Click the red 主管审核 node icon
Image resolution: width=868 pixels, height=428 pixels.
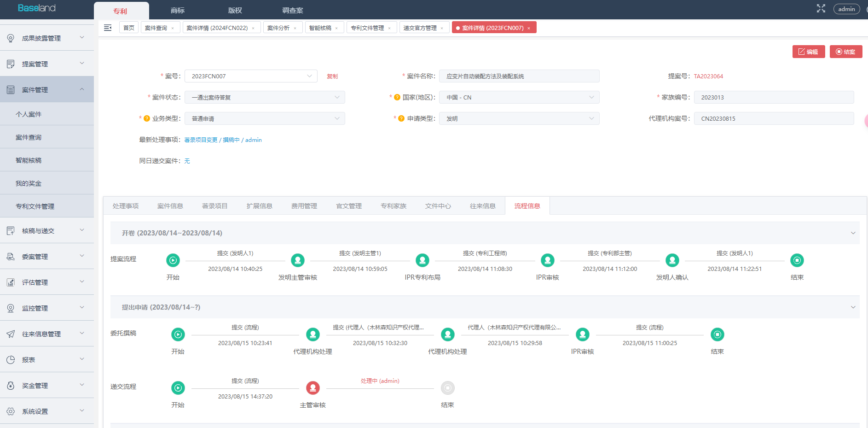313,388
